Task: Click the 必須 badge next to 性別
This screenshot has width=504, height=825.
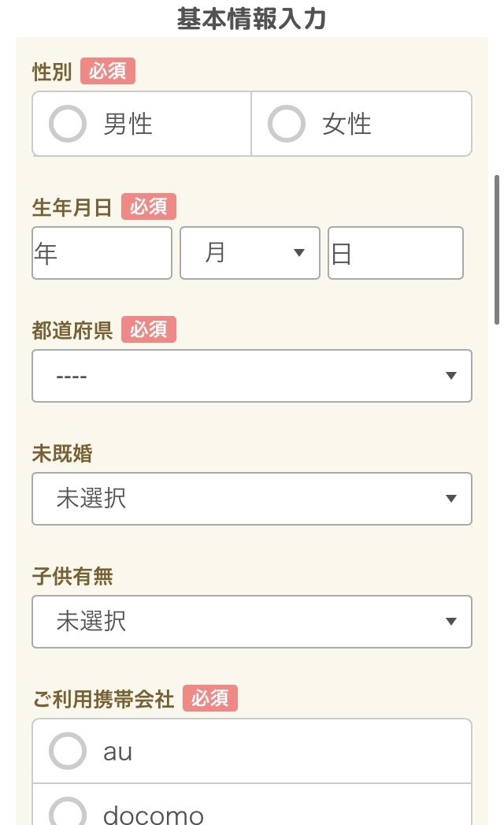Action: (107, 71)
